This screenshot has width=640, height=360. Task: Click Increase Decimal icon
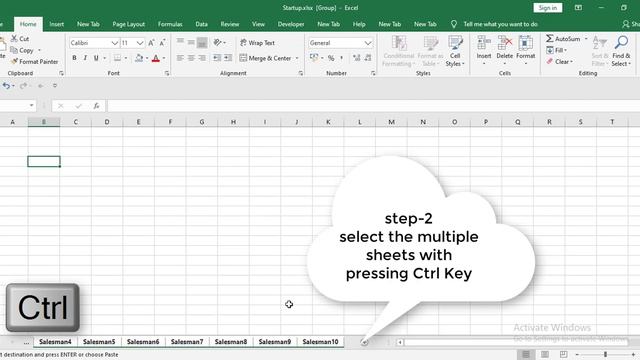point(356,58)
